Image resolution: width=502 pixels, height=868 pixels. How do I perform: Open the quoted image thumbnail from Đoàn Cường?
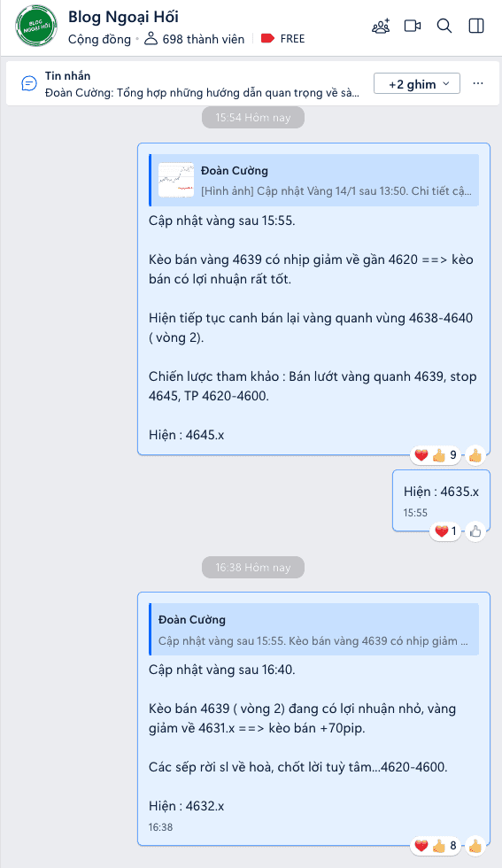click(x=176, y=180)
